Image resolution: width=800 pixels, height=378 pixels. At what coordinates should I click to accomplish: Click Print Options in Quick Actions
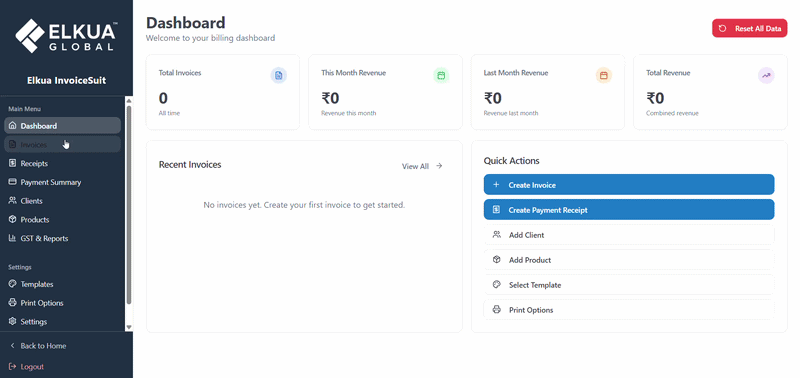[629, 310]
